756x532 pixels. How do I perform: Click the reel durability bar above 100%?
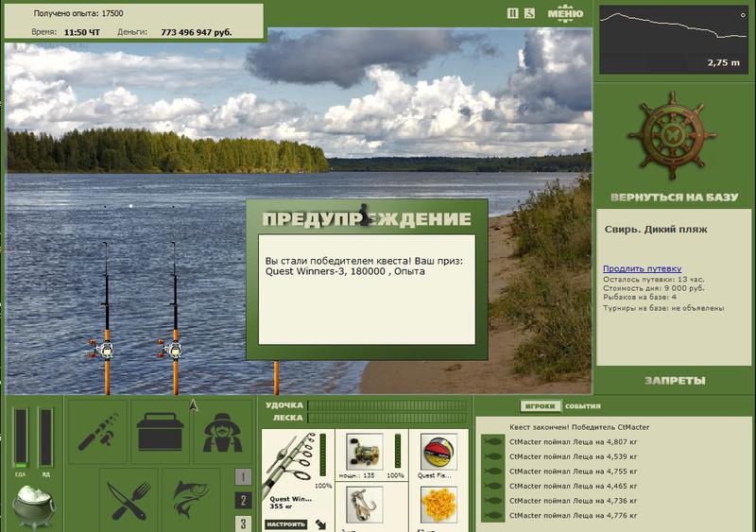(x=397, y=451)
